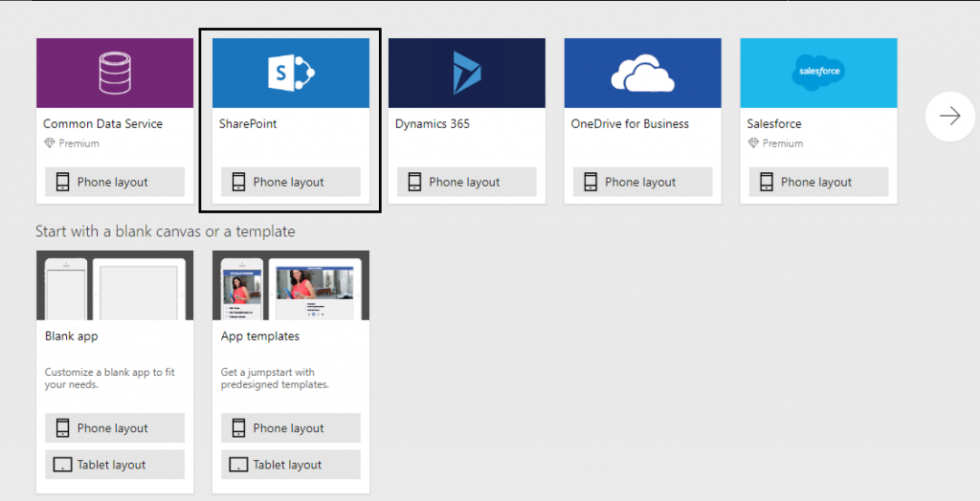Create Blank app with Phone layout
This screenshot has height=501, width=980.
pos(115,428)
